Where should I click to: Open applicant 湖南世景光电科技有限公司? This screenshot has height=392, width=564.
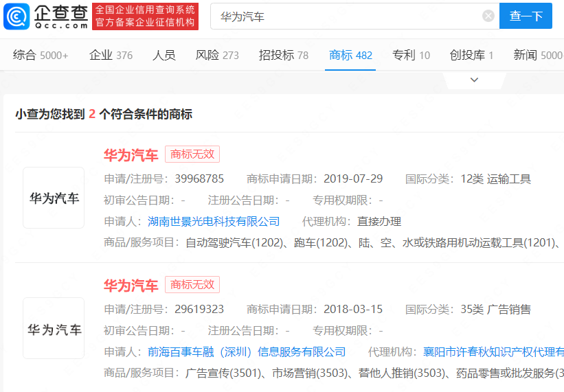[x=214, y=221]
